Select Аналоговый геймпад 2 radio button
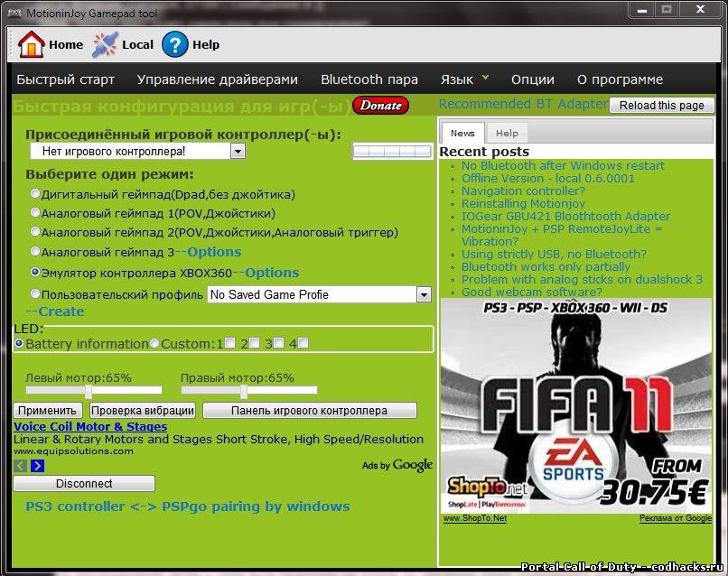The height and width of the screenshot is (576, 728). click(x=35, y=231)
